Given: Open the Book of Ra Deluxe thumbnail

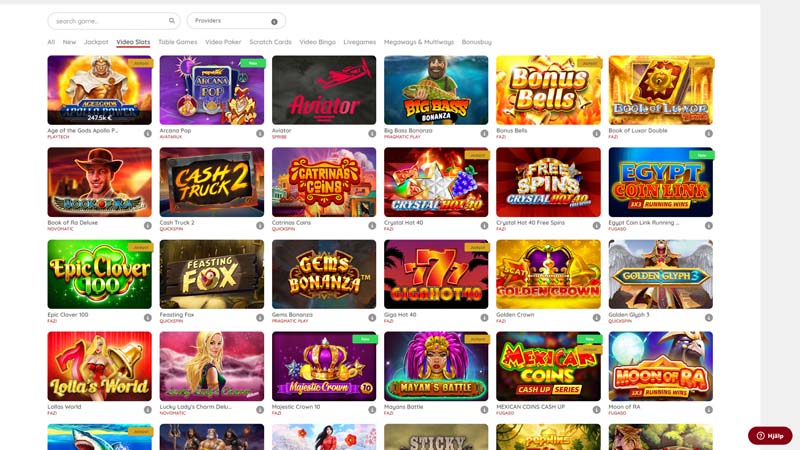Looking at the screenshot, I should pyautogui.click(x=99, y=182).
